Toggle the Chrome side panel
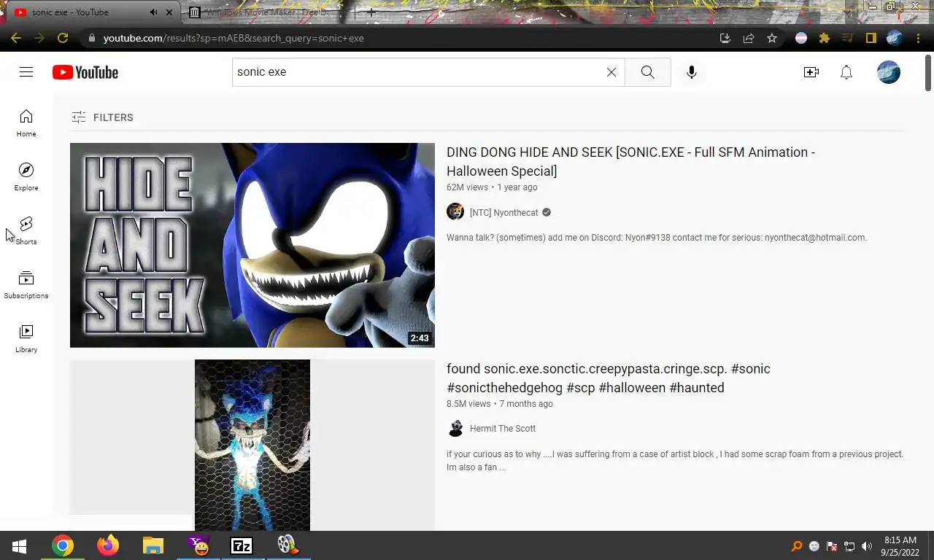This screenshot has height=560, width=934. tap(871, 38)
